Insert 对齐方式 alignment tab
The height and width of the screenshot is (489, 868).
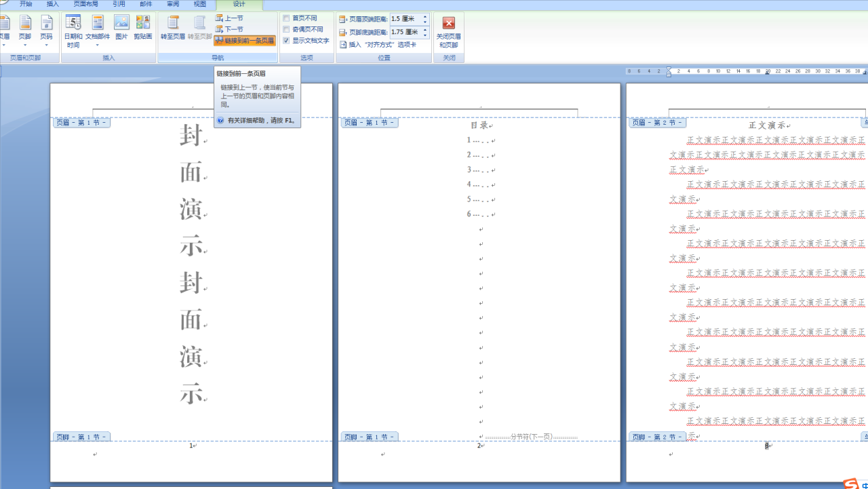[x=378, y=45]
